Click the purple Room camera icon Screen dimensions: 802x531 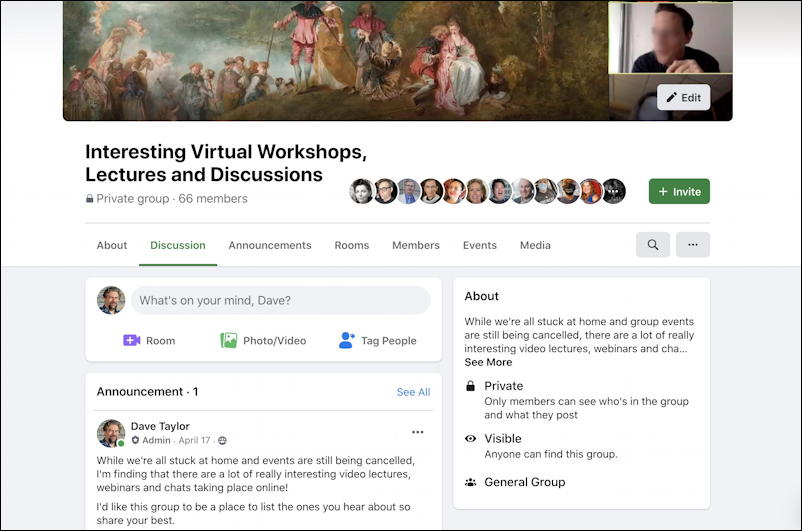pos(131,340)
